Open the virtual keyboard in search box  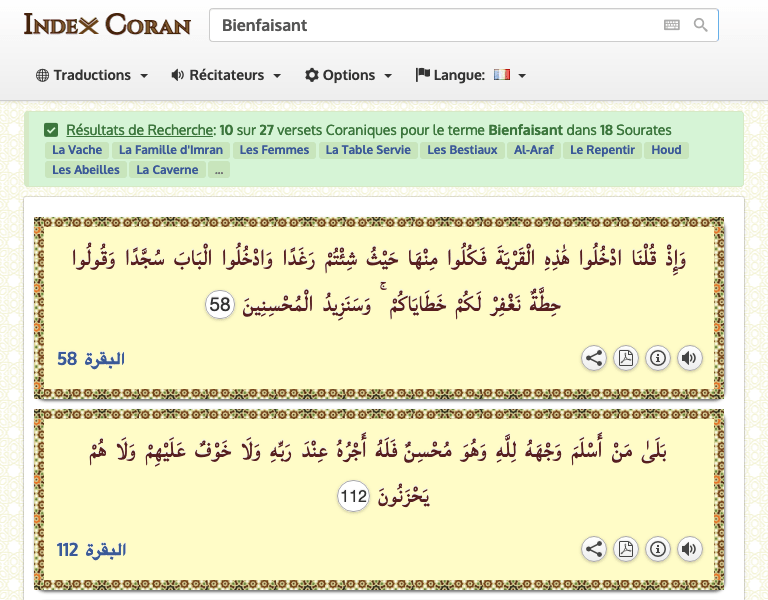pyautogui.click(x=671, y=25)
